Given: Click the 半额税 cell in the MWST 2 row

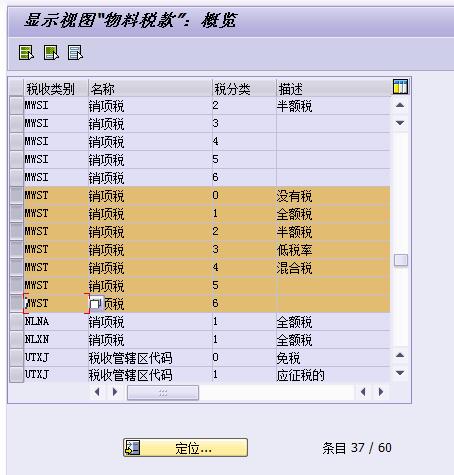Looking at the screenshot, I should point(333,232).
